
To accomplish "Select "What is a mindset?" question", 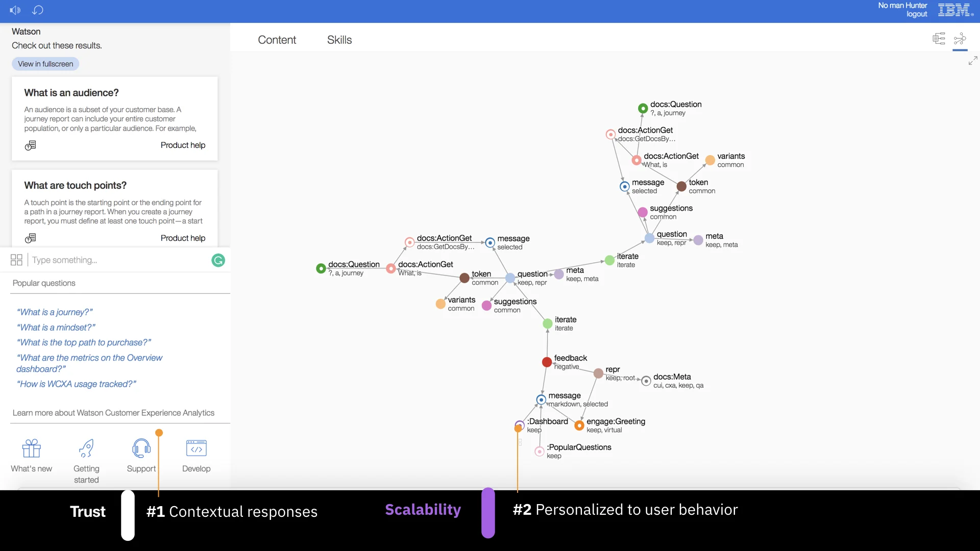I will point(56,328).
